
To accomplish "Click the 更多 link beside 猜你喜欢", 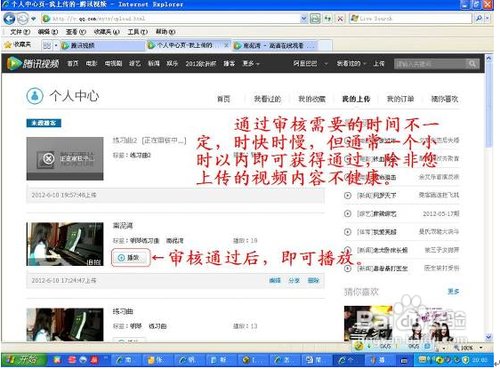I will [x=453, y=292].
